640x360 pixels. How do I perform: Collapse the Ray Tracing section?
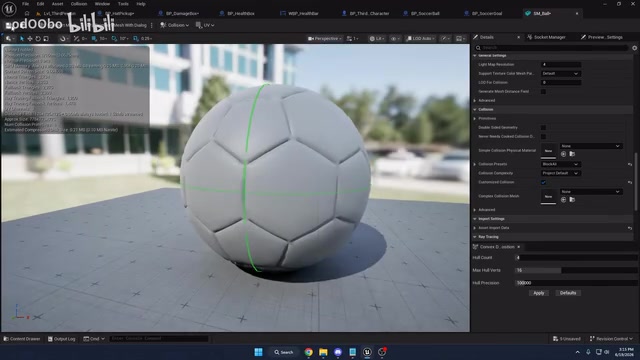[475, 237]
